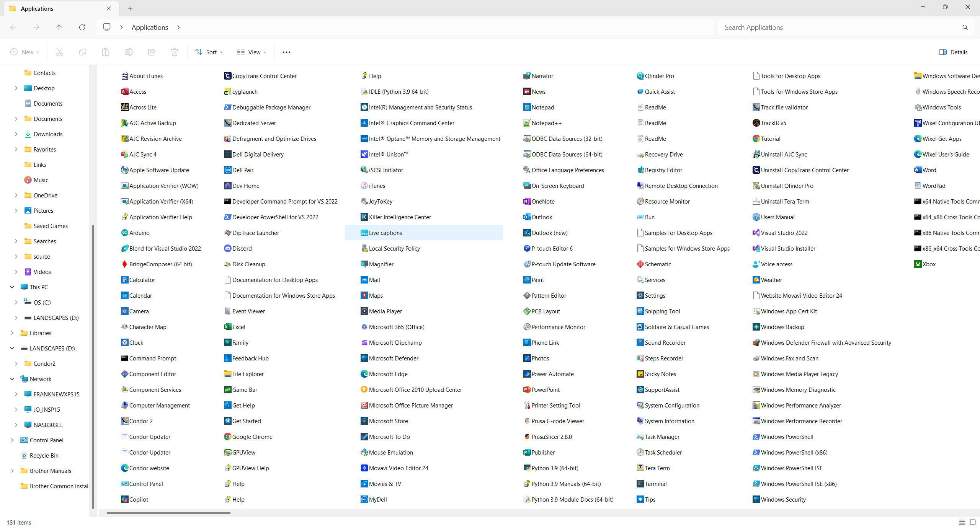Switch to details list view in status bar
Screen dimensions: 980x528
point(962,522)
